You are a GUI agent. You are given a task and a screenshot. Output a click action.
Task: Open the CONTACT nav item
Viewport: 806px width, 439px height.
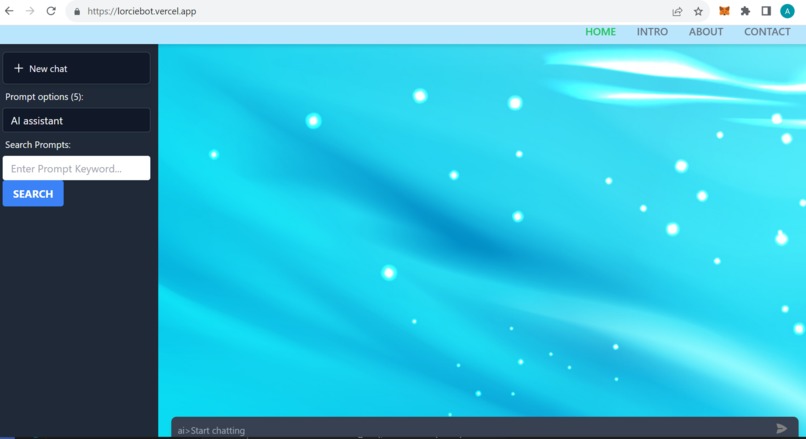click(767, 32)
